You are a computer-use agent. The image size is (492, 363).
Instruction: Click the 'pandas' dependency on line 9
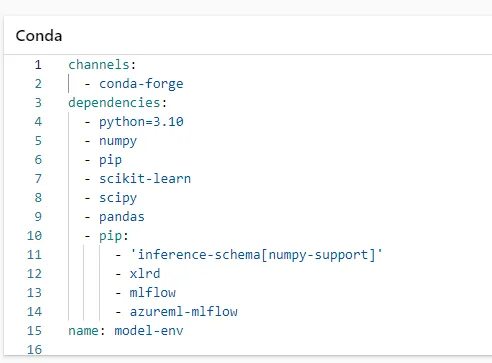[x=122, y=217]
